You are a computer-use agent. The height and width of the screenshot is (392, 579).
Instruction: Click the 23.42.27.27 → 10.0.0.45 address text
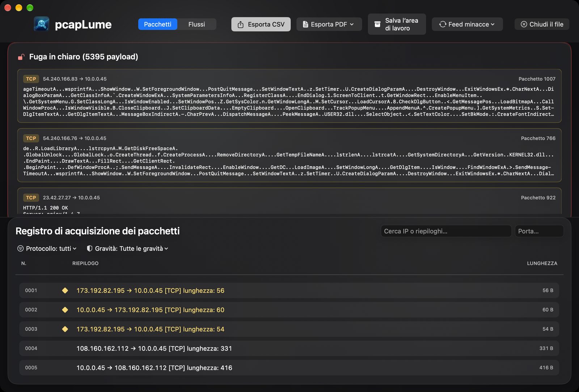pos(71,198)
